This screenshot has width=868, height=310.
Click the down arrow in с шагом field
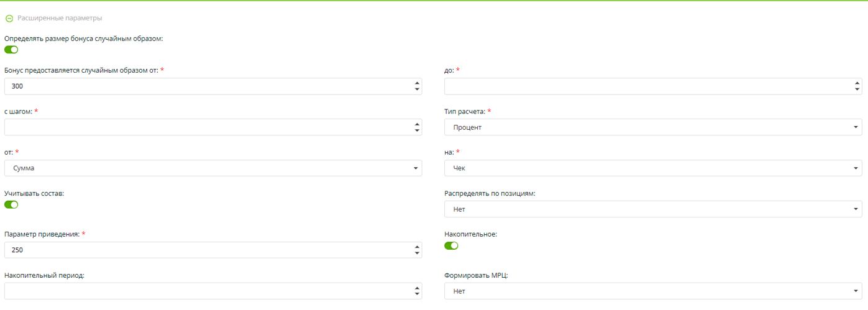coord(417,131)
